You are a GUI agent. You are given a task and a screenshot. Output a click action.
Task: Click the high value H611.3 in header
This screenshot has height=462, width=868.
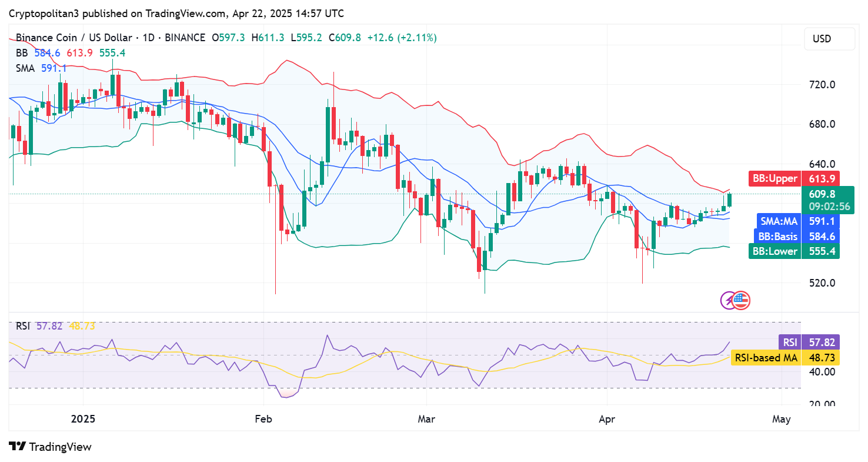[268, 38]
